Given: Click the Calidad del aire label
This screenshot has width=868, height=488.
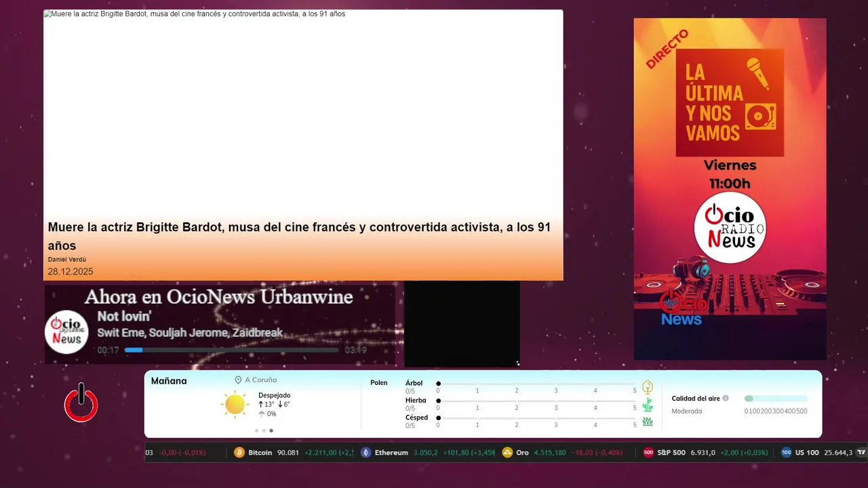Looking at the screenshot, I should tap(696, 399).
